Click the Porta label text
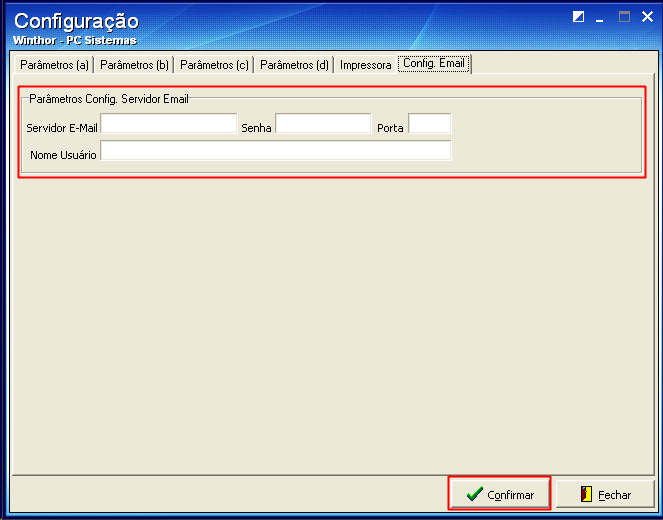The width and height of the screenshot is (663, 520). (x=390, y=128)
